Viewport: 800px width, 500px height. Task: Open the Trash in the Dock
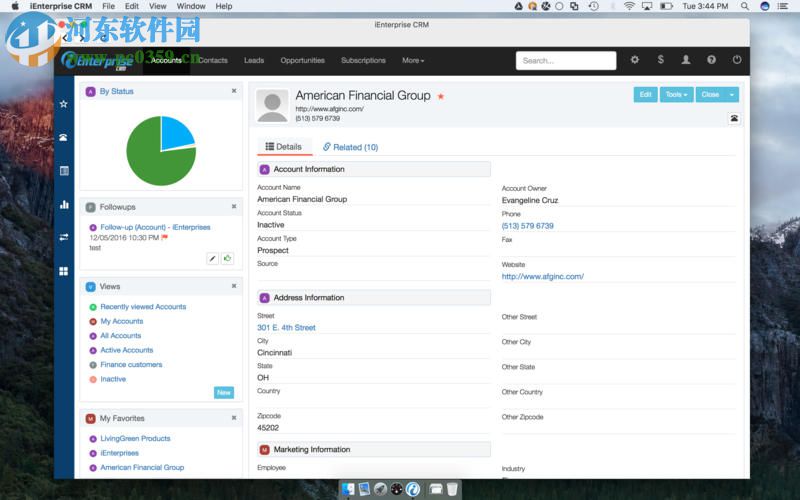point(452,489)
